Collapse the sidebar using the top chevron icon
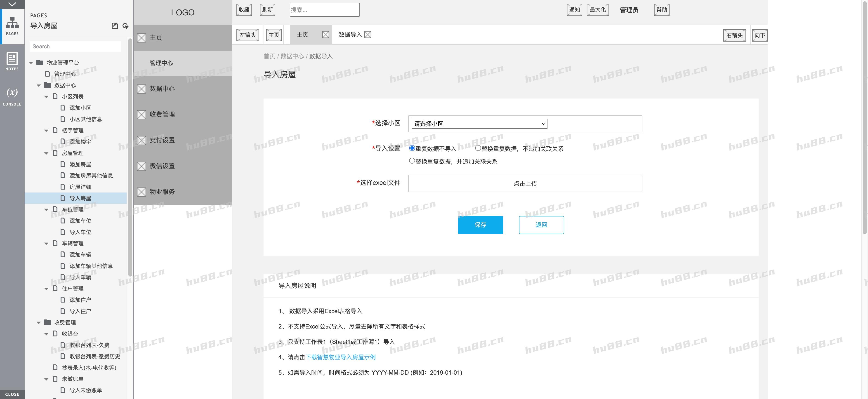The image size is (868, 399). (x=12, y=4)
